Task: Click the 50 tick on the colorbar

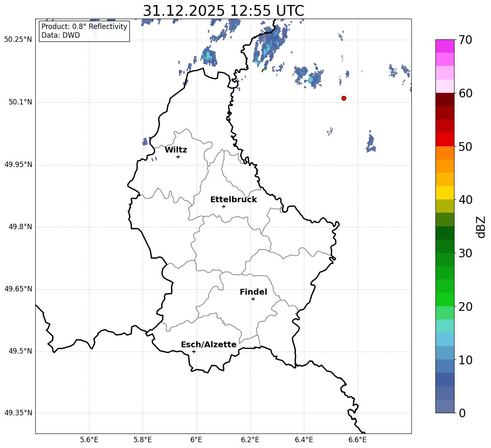Action: point(465,146)
